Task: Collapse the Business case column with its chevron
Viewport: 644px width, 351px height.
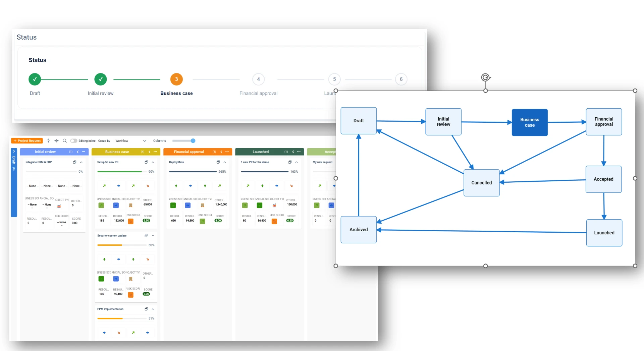Action: tap(150, 152)
